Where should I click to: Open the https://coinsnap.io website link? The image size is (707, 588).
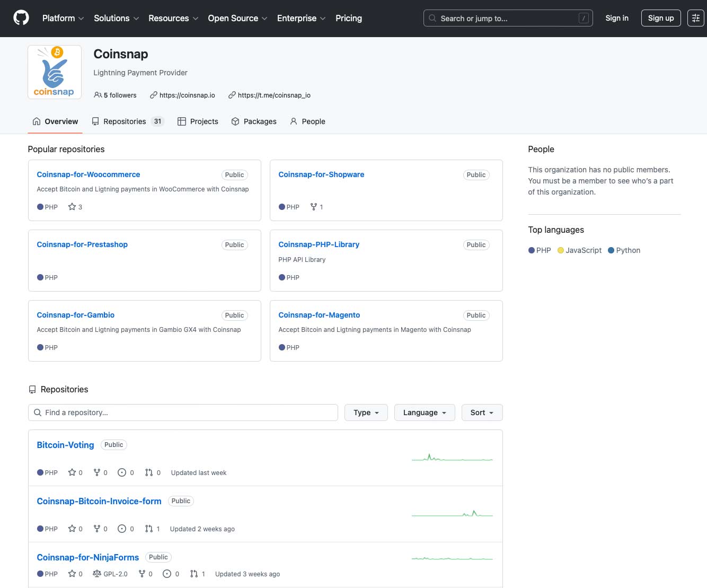[x=188, y=95]
